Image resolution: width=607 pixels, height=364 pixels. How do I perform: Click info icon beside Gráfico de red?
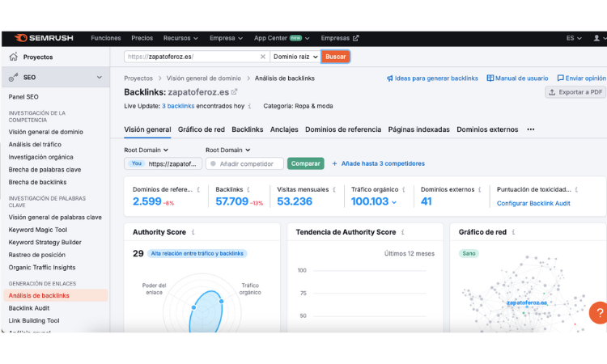(513, 232)
